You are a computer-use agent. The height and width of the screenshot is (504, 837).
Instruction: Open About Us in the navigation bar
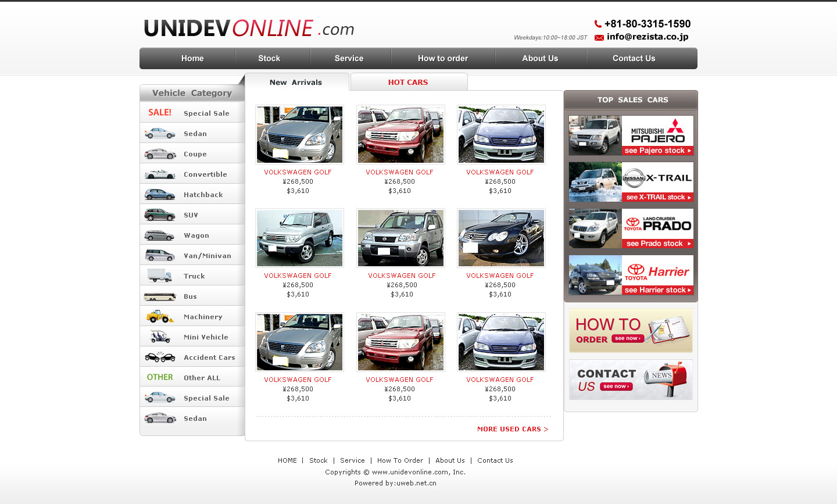click(x=540, y=58)
